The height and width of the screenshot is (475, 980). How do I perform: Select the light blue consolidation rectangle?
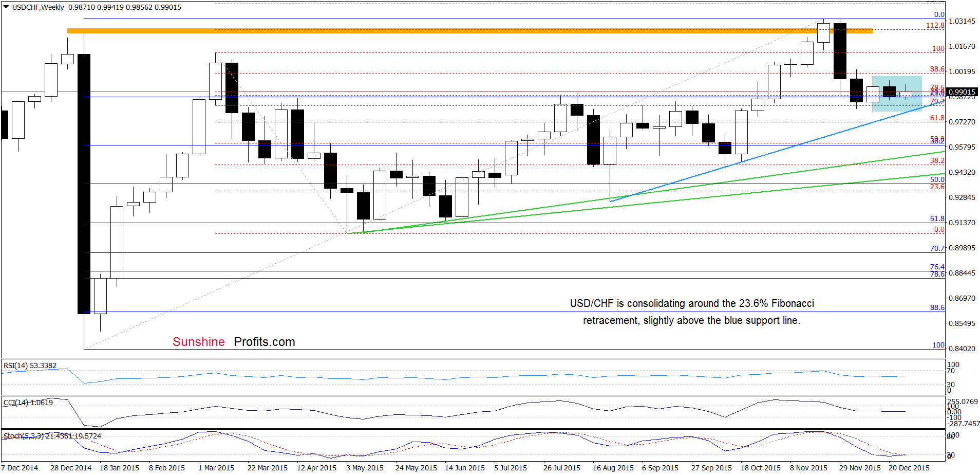click(x=897, y=94)
